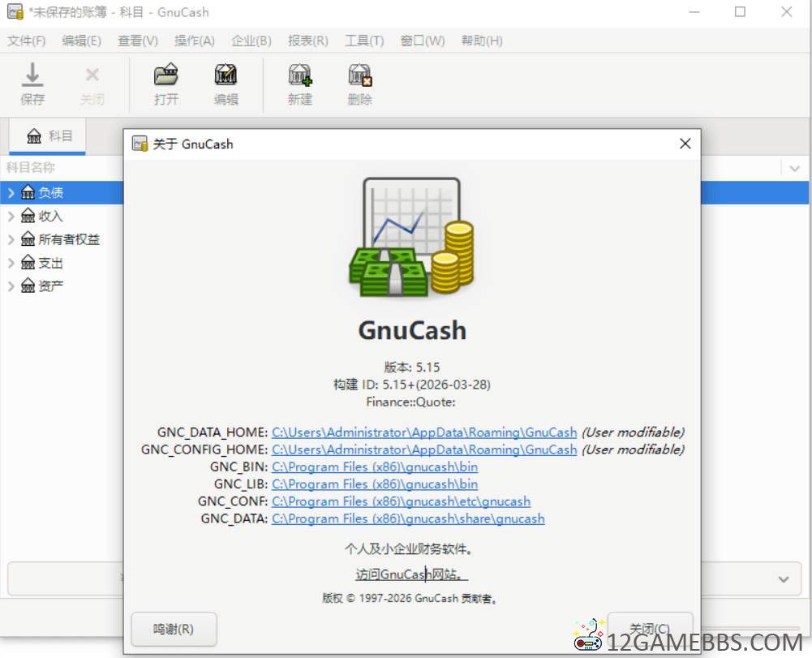Open the 企业(B) menu
The height and width of the screenshot is (658, 812).
pos(251,41)
